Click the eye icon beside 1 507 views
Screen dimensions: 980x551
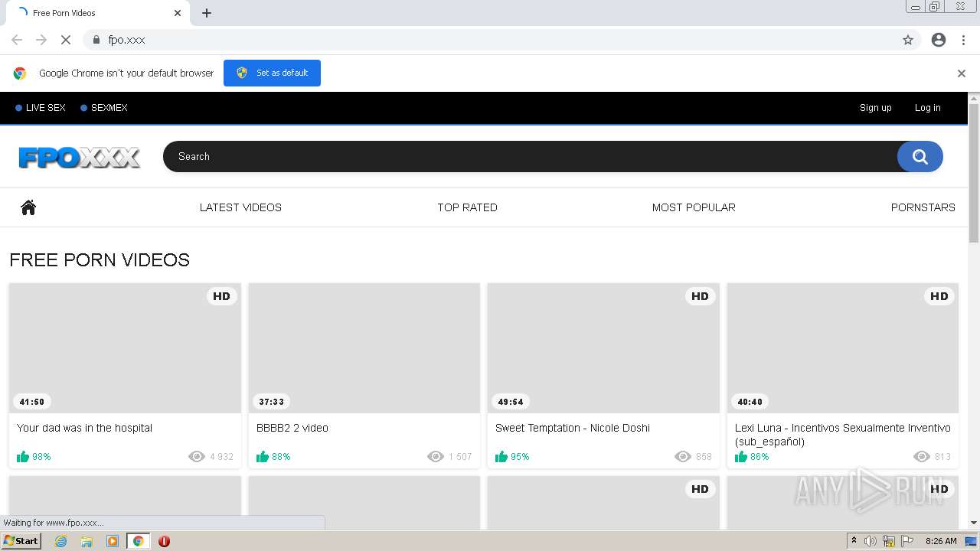(436, 457)
